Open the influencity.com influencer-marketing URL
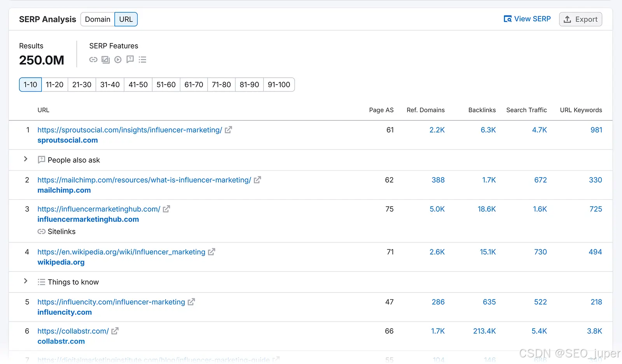Screen dimensions: 622x364 (111, 302)
